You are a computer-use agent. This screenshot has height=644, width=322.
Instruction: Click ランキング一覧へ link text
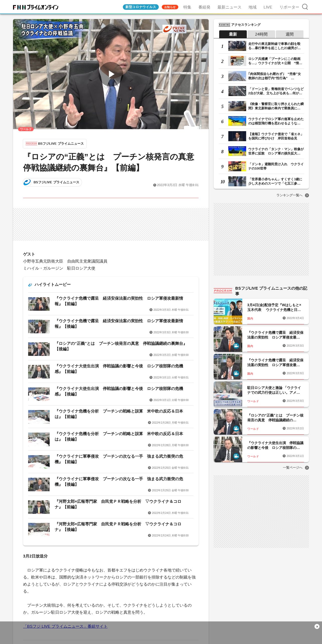pos(289,195)
